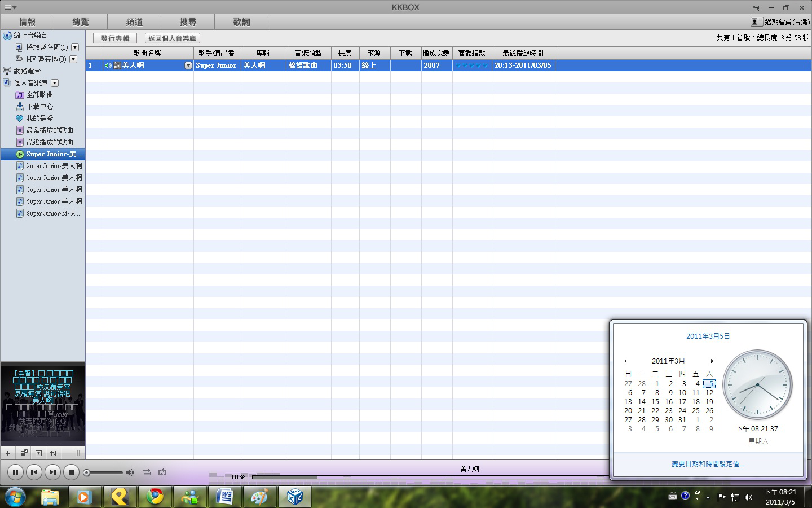Open Google Chrome from the taskbar
The width and height of the screenshot is (812, 508).
click(155, 497)
